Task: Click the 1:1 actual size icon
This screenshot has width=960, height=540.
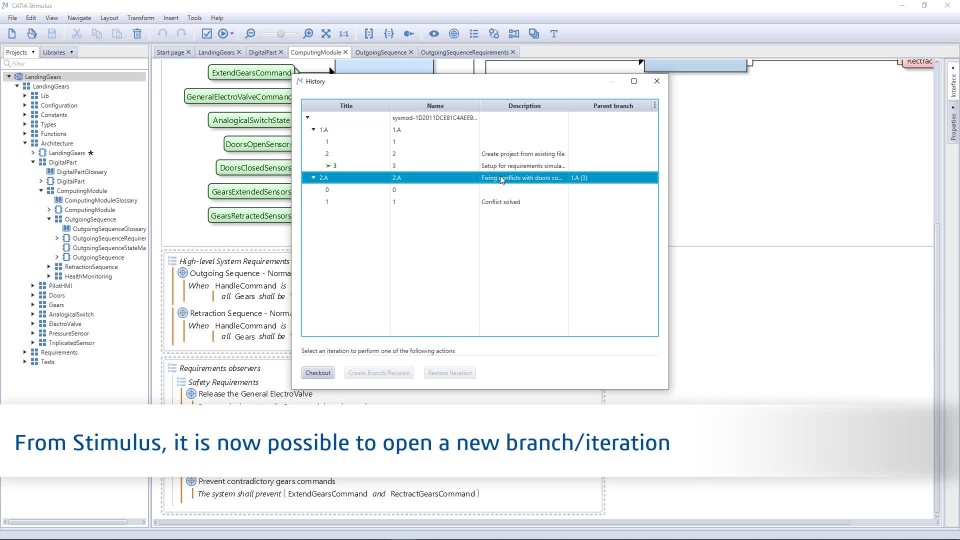Action: click(x=344, y=34)
